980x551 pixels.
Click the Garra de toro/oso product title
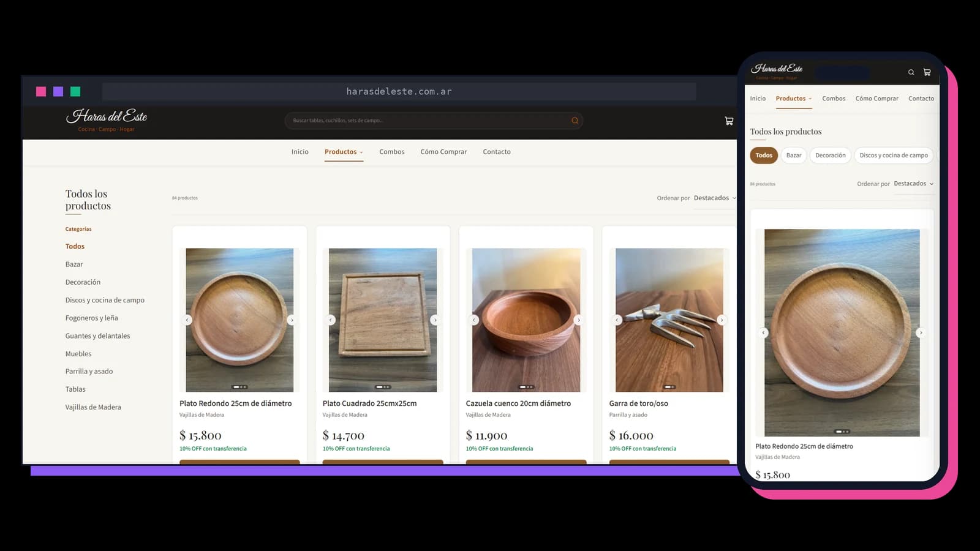pyautogui.click(x=638, y=403)
